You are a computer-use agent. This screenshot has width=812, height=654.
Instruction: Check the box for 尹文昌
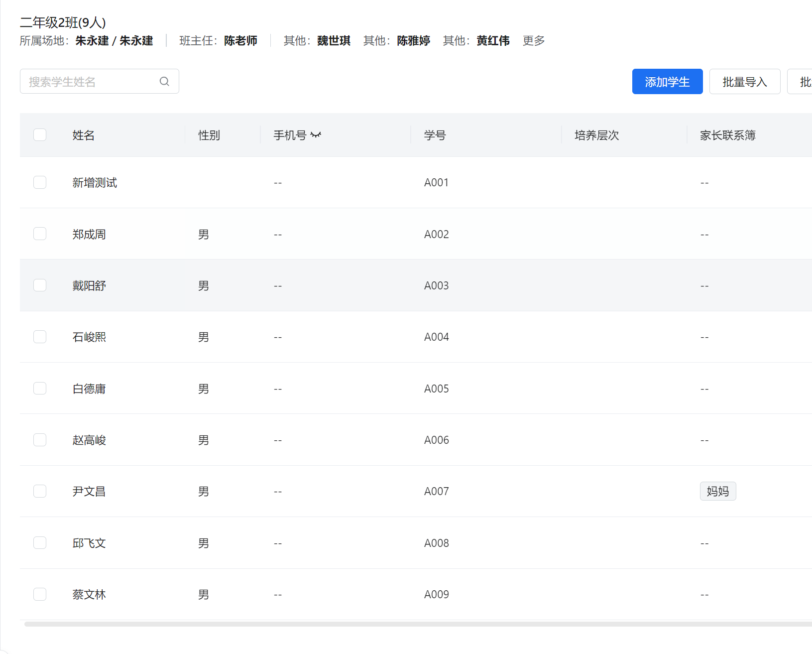[40, 491]
